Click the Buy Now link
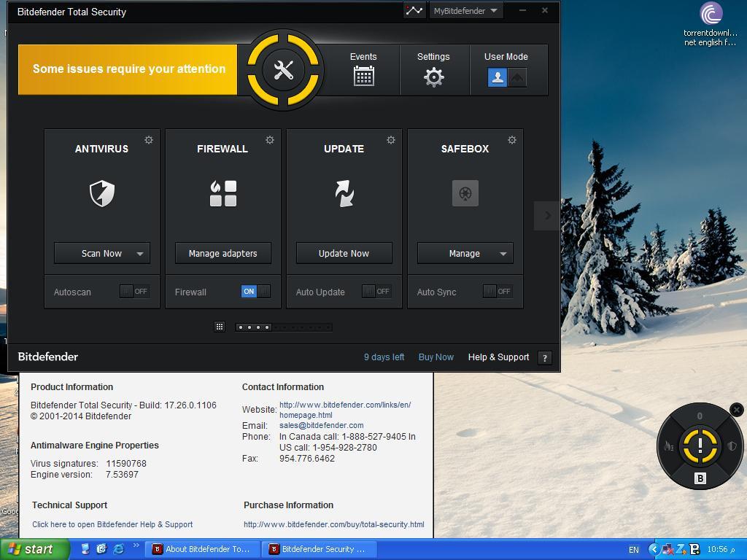The width and height of the screenshot is (747, 560). (x=436, y=357)
